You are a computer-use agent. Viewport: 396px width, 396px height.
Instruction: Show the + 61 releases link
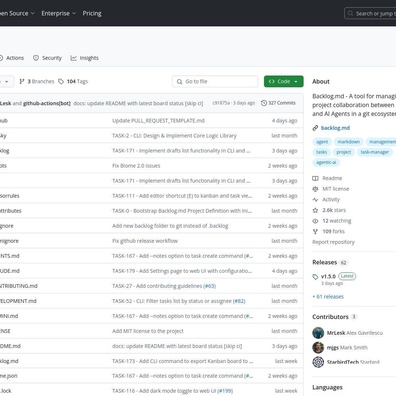pos(328,297)
